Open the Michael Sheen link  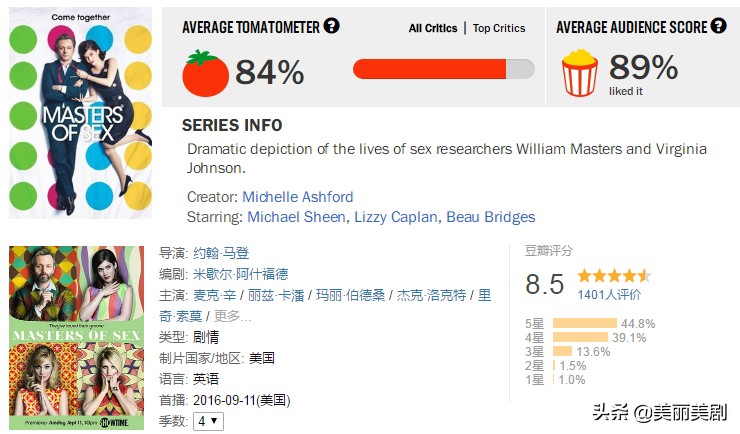(296, 217)
